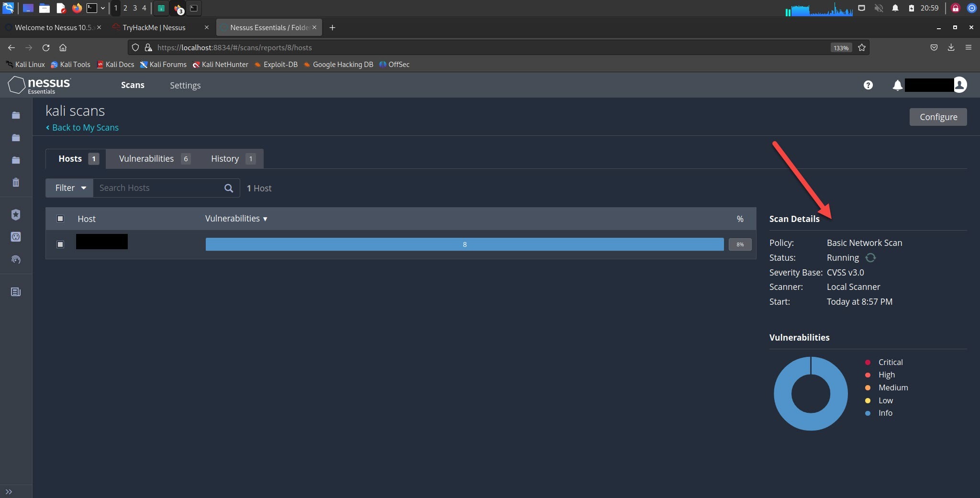Open Firefox downloads panel

coord(951,47)
